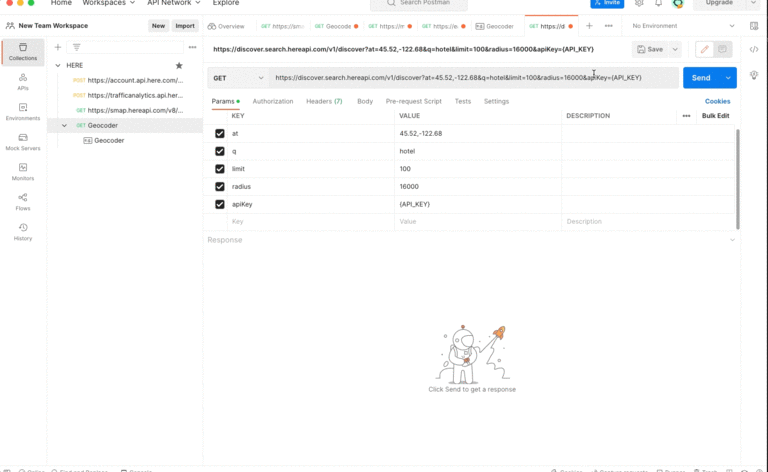Uncheck the 'radius' parameter checkbox
The height and width of the screenshot is (472, 768).
click(219, 187)
